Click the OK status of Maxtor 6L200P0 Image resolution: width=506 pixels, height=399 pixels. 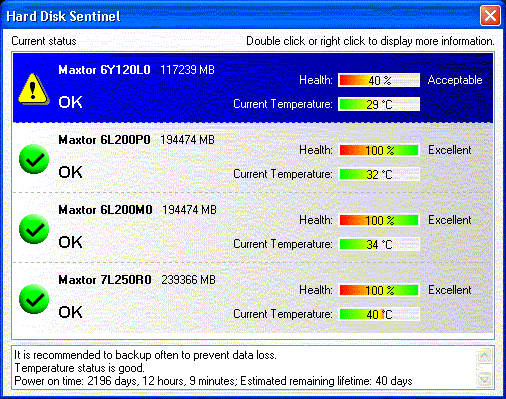pos(70,172)
